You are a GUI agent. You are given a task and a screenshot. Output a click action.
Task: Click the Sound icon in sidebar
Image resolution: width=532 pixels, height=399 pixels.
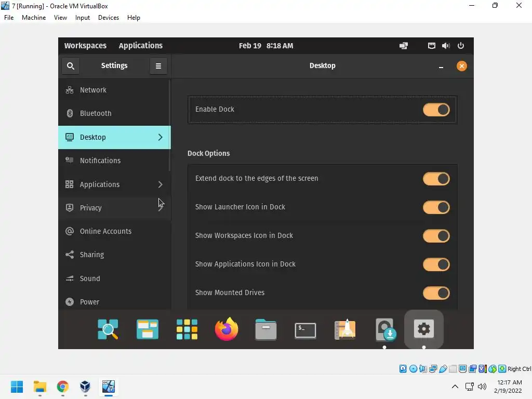(x=70, y=278)
